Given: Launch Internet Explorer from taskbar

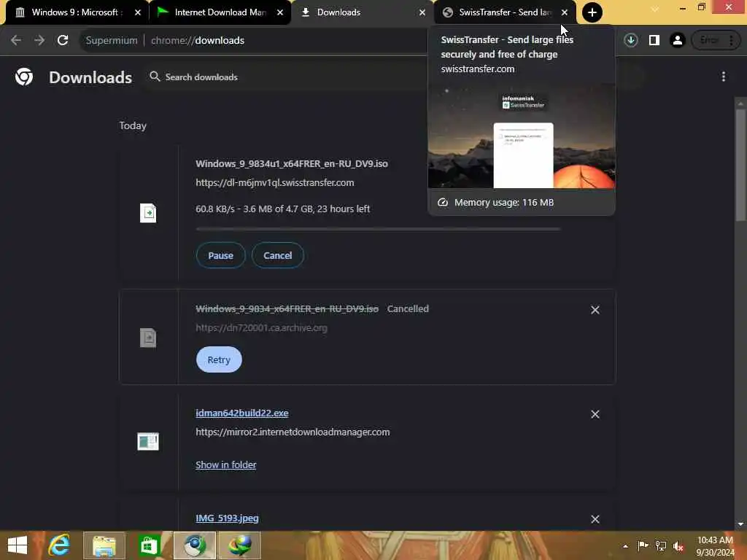Looking at the screenshot, I should coord(59,545).
